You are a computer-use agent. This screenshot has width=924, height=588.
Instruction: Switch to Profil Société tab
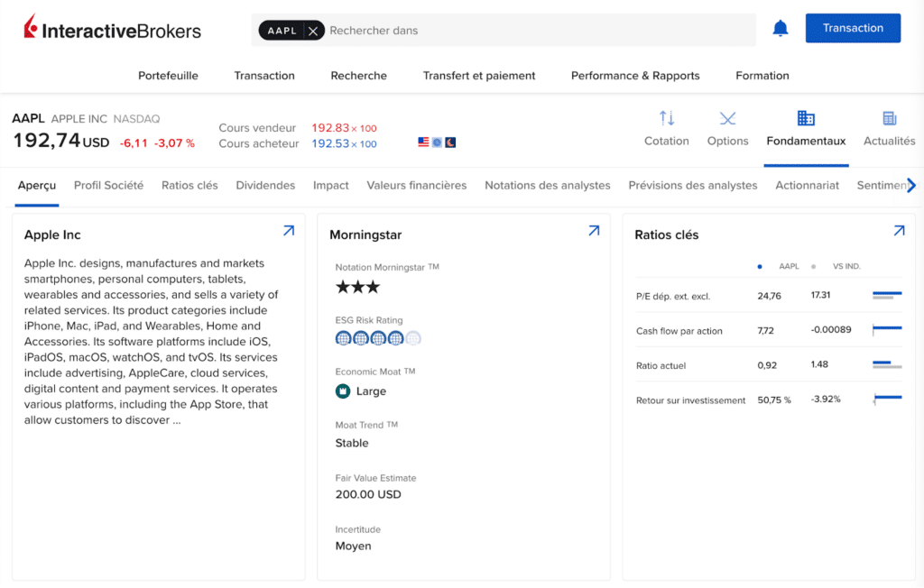[108, 186]
